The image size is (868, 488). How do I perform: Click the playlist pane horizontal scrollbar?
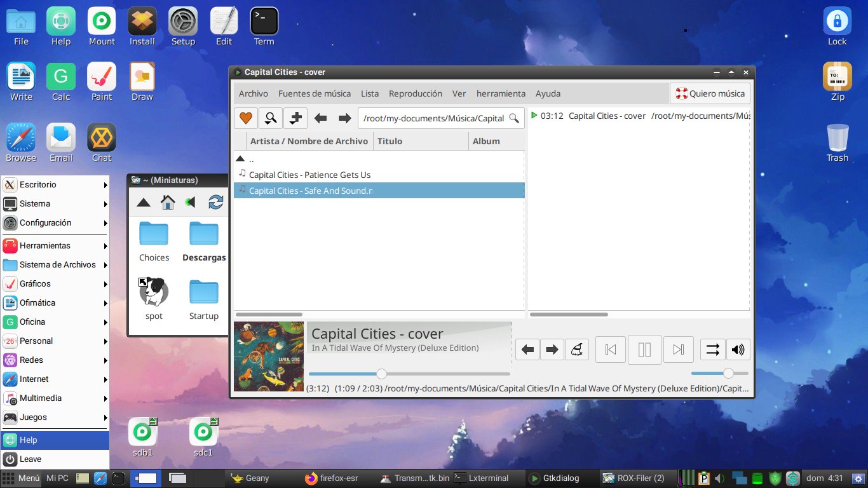[569, 315]
